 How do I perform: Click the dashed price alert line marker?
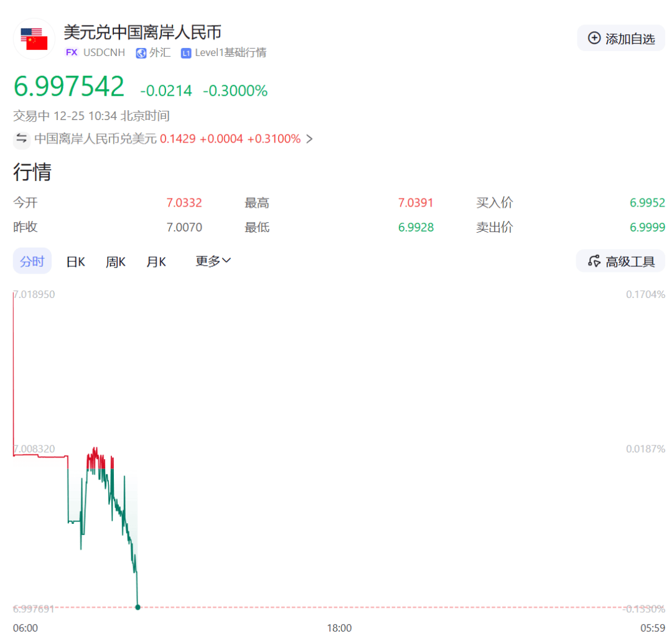[x=373, y=607]
